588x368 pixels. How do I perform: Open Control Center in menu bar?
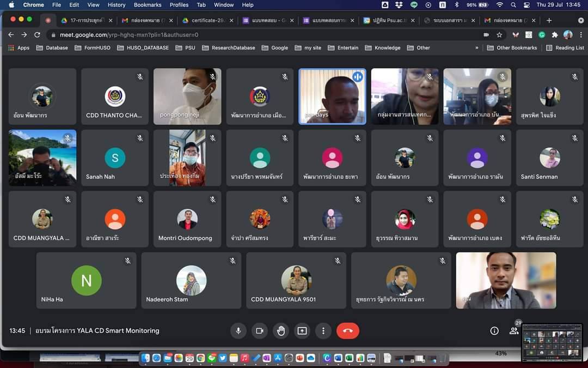coord(526,5)
